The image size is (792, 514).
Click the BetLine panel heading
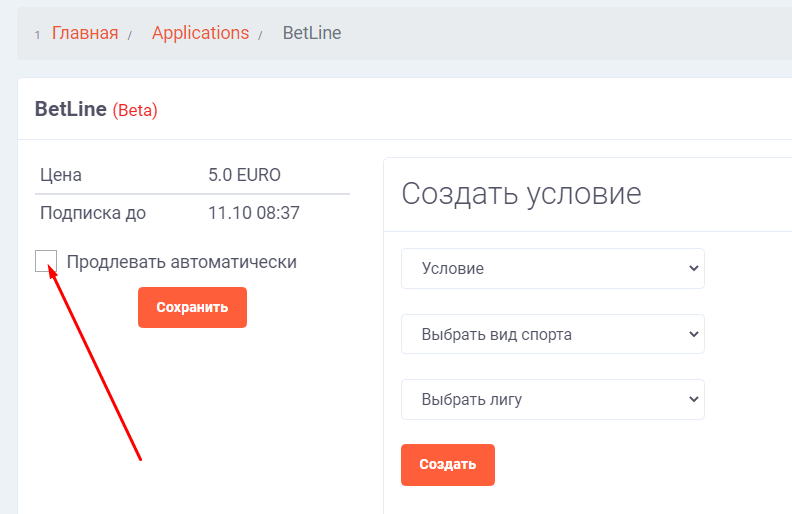coord(71,109)
